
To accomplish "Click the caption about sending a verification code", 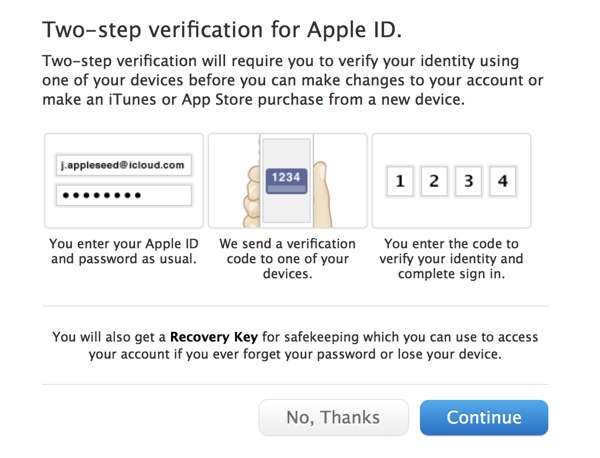I will (287, 259).
